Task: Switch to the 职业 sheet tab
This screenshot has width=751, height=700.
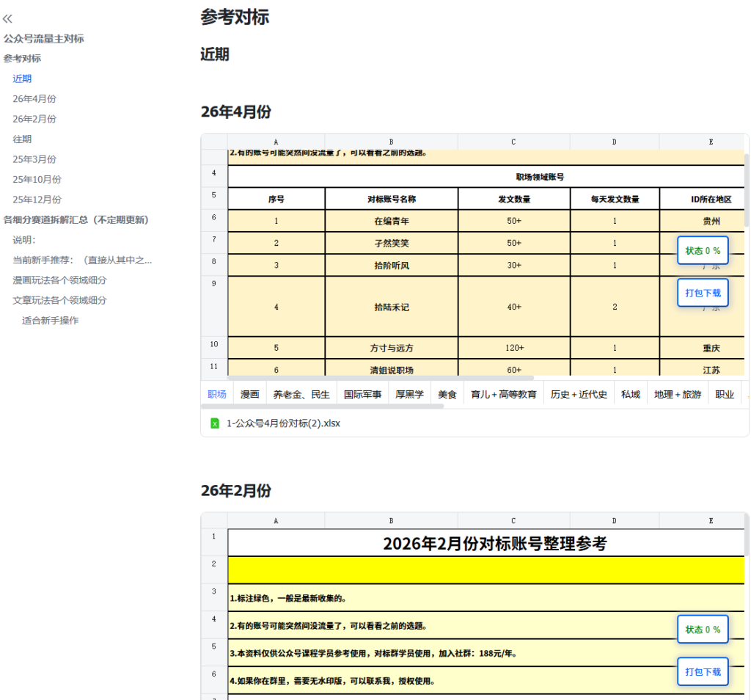Action: point(724,394)
